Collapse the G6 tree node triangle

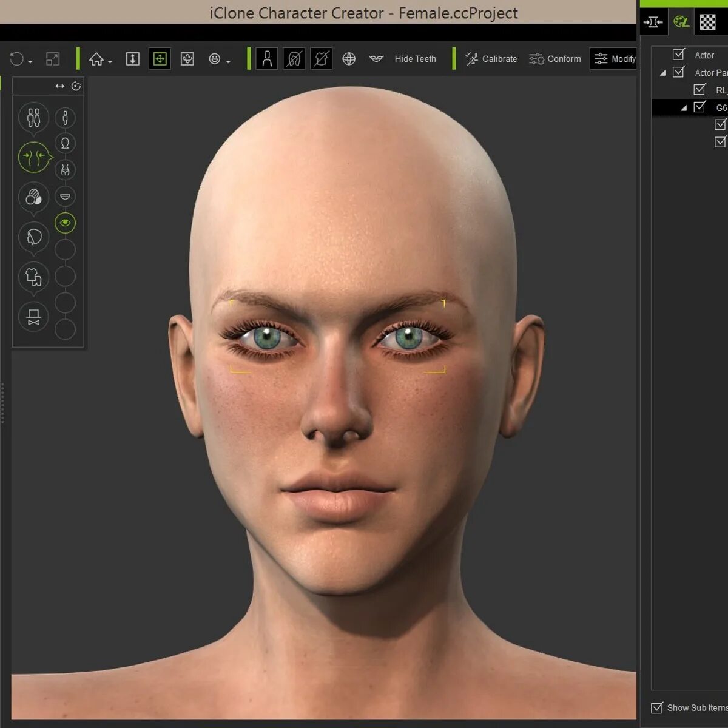(x=684, y=108)
